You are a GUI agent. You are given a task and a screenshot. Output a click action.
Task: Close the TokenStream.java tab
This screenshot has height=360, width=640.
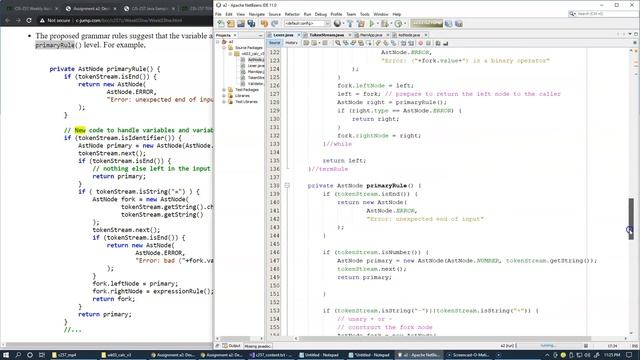point(350,35)
